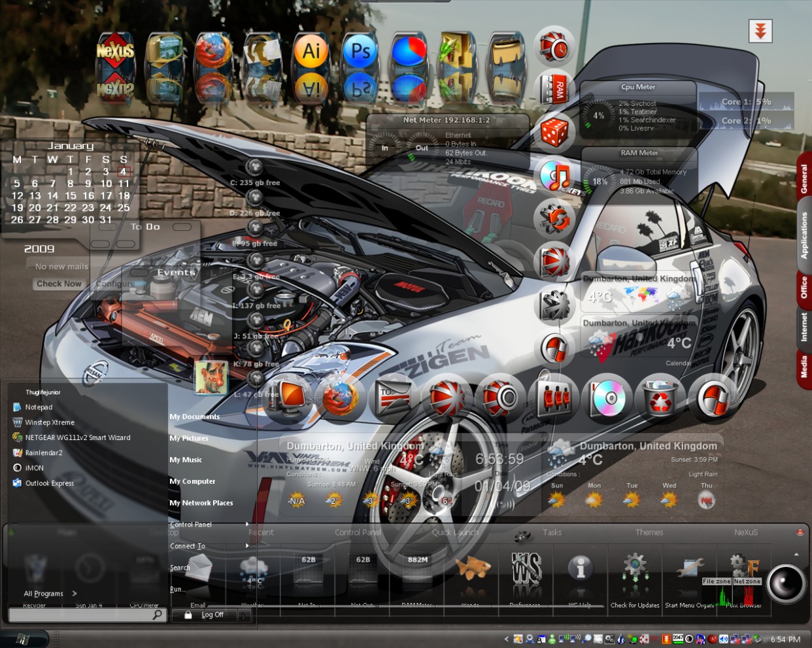
Task: Click the shelf scroll-up arrow
Action: click(x=796, y=554)
